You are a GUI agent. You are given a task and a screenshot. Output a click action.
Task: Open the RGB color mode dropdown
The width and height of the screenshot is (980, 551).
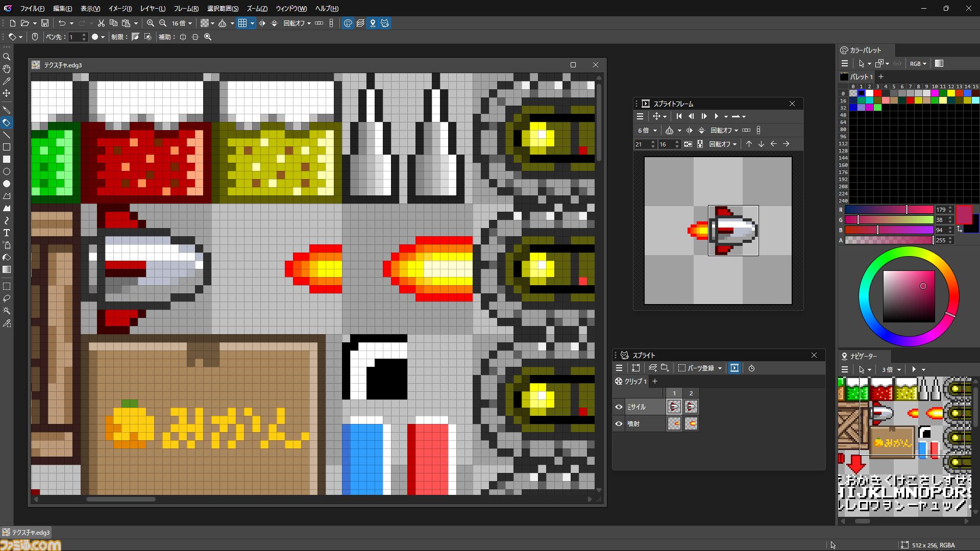918,64
